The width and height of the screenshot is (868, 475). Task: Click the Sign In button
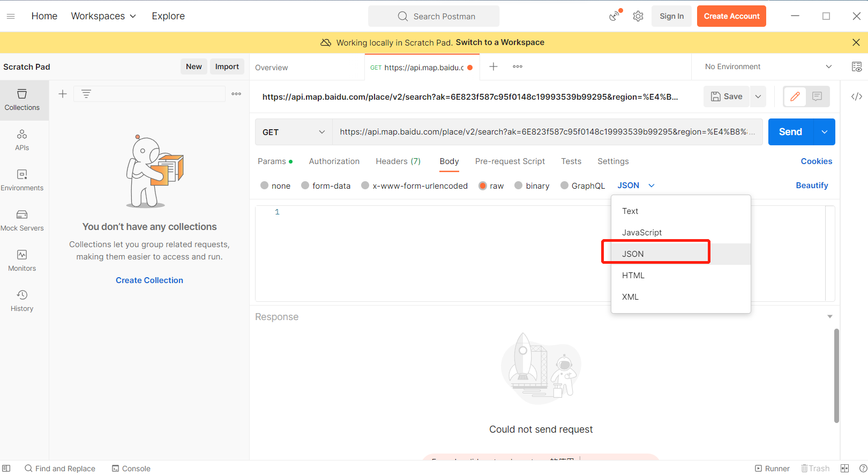[672, 16]
